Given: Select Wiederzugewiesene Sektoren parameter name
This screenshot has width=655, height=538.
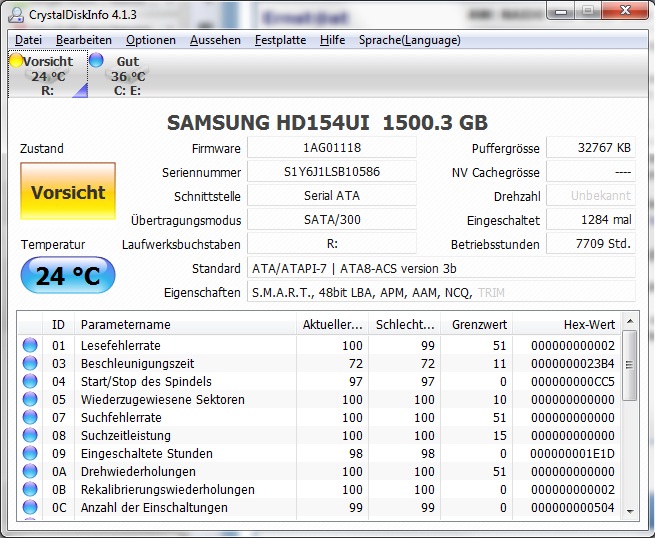Looking at the screenshot, I should pyautogui.click(x=162, y=399).
